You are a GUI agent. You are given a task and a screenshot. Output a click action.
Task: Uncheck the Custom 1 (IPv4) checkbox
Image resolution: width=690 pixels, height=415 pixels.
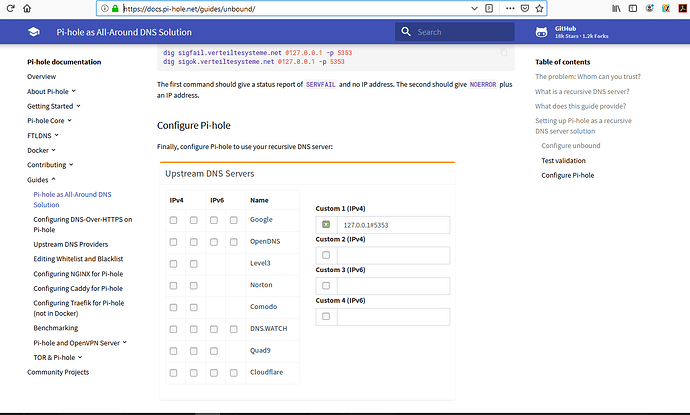[326, 224]
